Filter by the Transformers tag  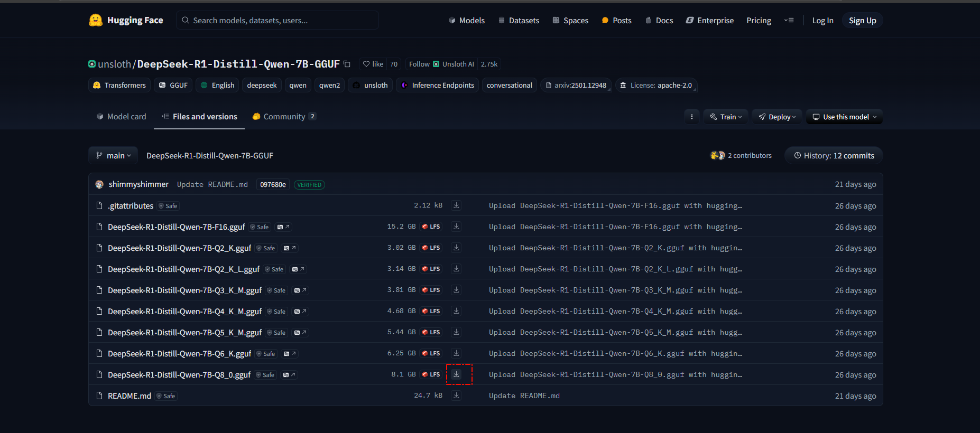[119, 85]
